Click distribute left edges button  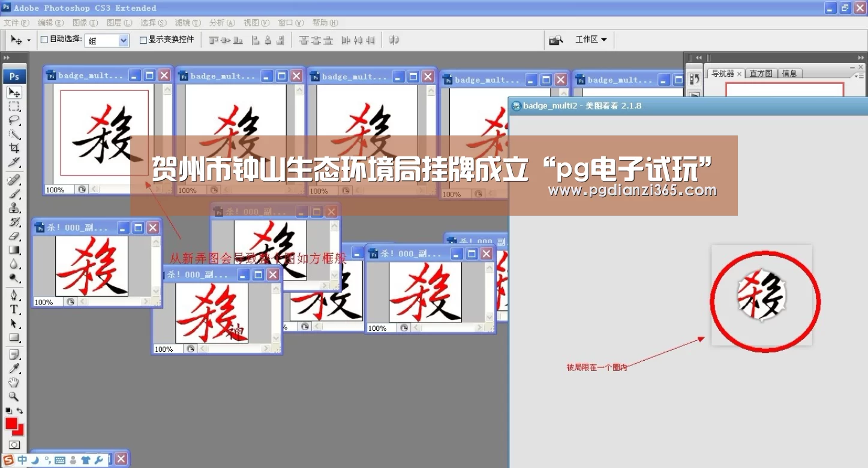click(346, 40)
